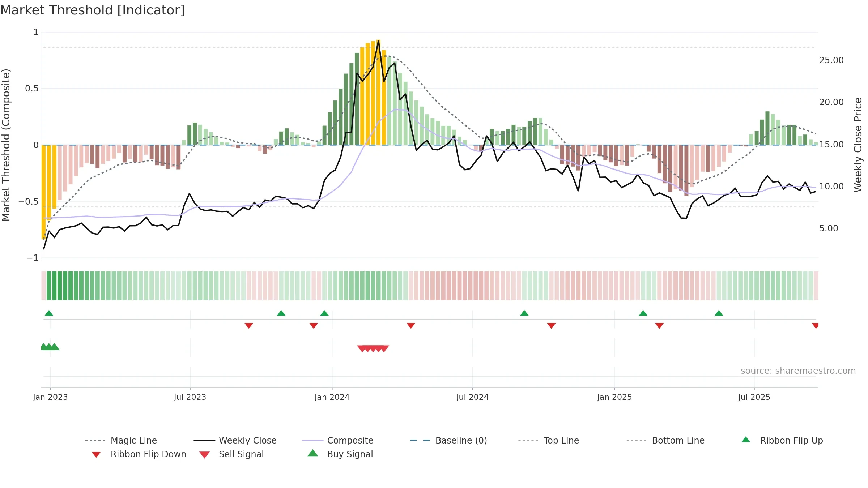Screen dimensions: 868x488
Task: Toggle the Buy Signal legend entry
Action: 340,454
